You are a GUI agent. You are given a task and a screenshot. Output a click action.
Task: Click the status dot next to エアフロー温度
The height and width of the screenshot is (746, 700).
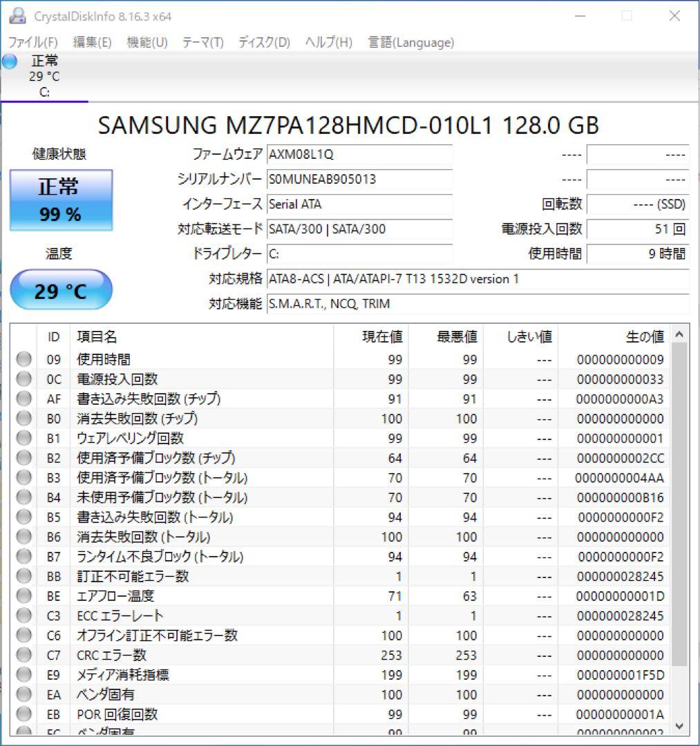23,595
